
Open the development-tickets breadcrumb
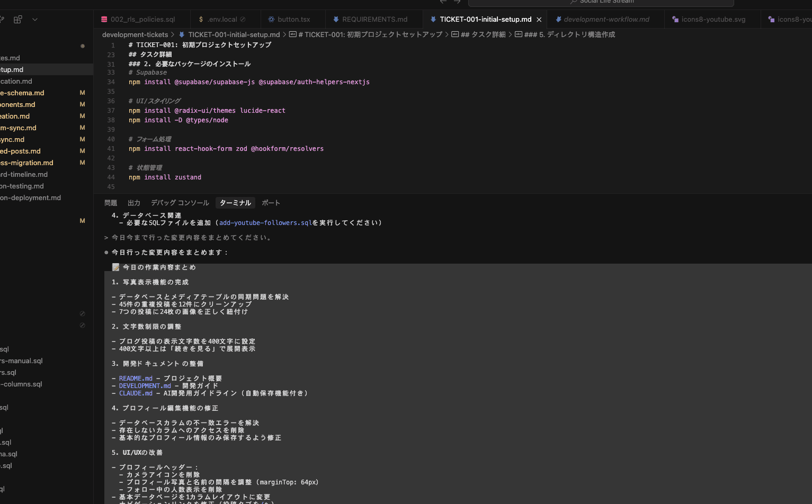135,34
